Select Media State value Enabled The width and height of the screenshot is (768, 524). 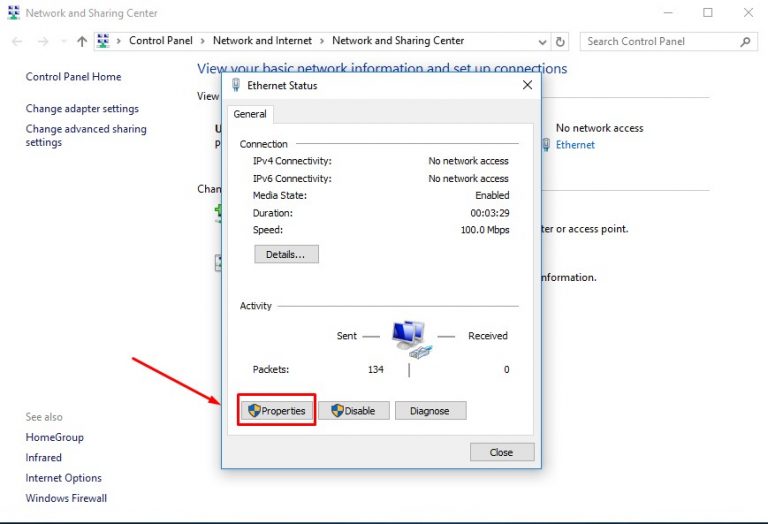[492, 195]
